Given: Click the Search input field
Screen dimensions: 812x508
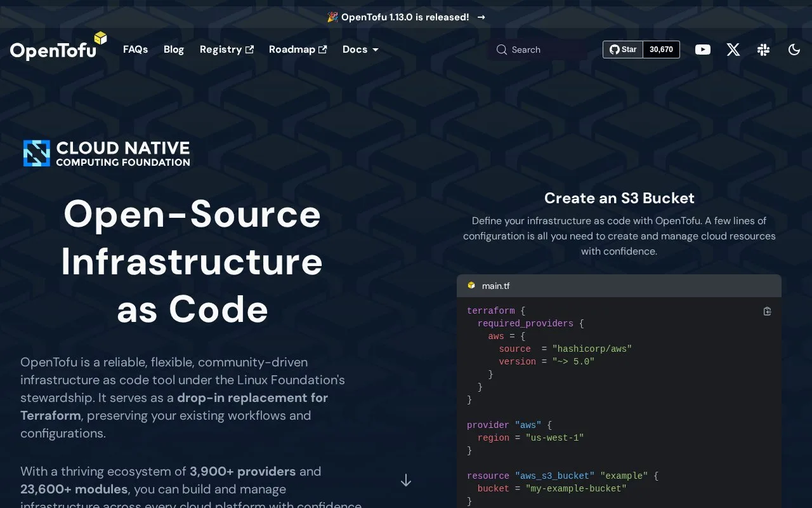Looking at the screenshot, I should pyautogui.click(x=537, y=50).
